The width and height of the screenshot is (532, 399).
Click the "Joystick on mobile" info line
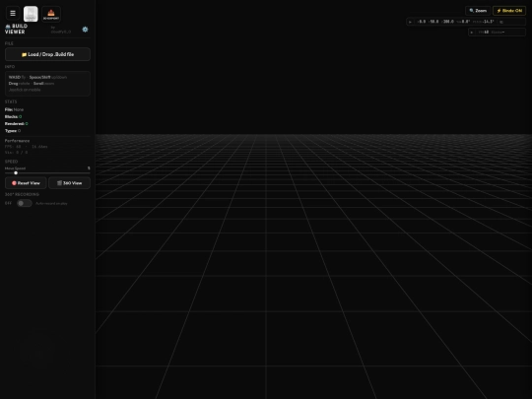(25, 90)
